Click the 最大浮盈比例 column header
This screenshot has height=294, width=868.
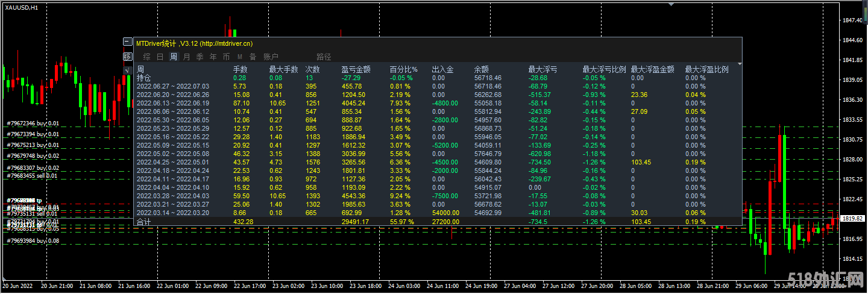(x=706, y=69)
